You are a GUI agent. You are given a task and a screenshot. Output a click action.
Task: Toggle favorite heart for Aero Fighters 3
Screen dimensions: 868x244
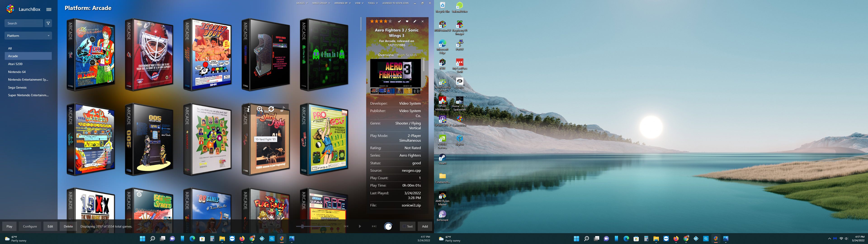click(x=407, y=21)
